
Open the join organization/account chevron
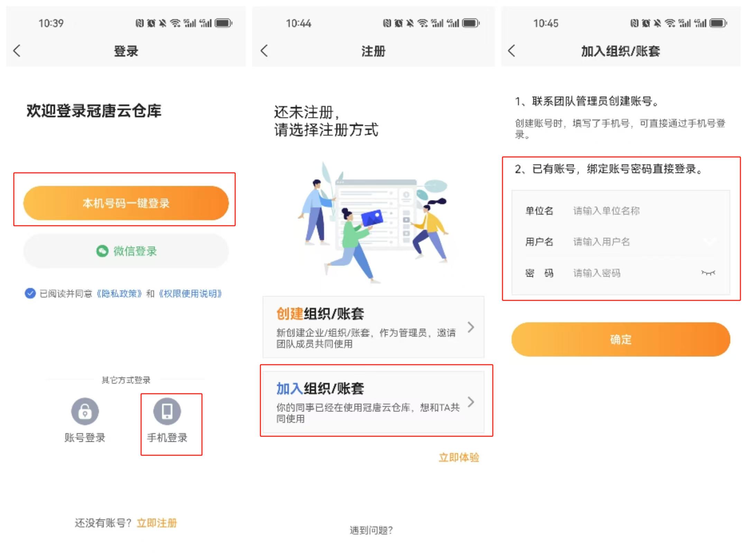[470, 402]
